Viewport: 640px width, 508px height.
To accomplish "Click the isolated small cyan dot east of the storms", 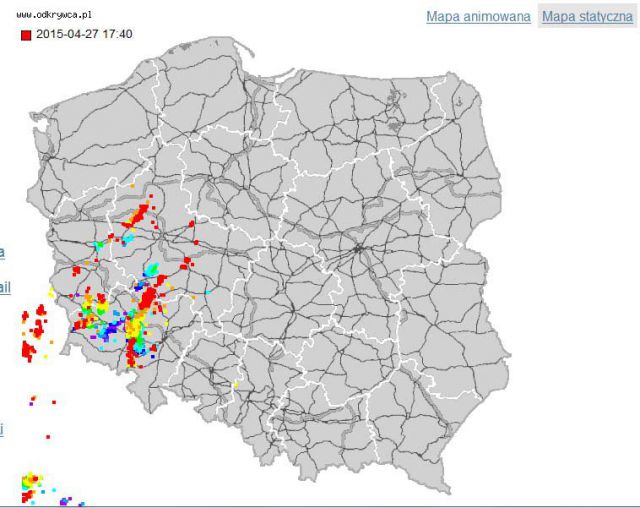I will 207,291.
